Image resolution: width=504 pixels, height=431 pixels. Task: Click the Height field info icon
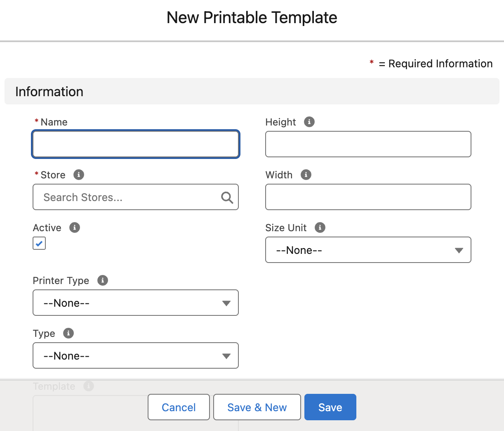coord(309,122)
